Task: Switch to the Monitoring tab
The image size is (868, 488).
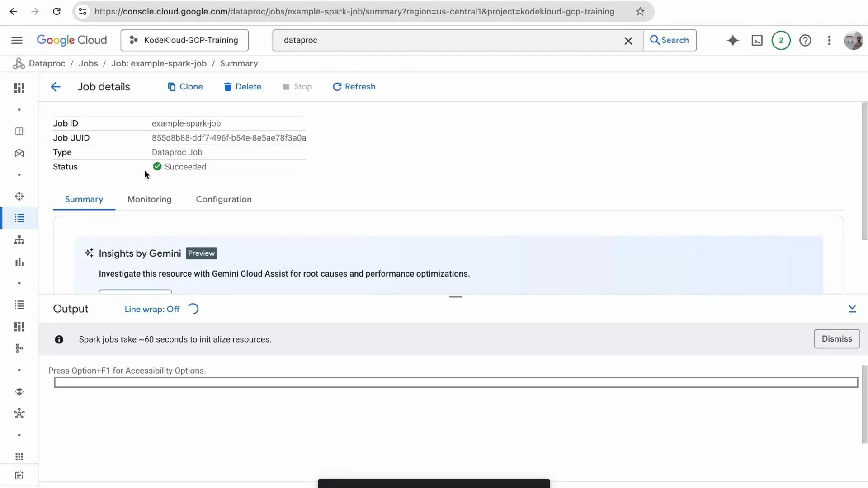Action: [150, 199]
